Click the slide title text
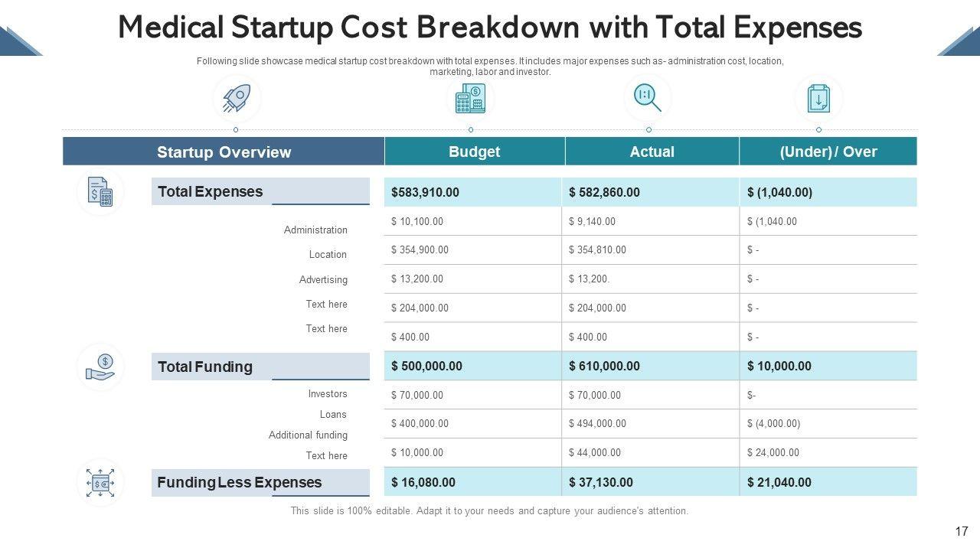Image resolution: width=980 pixels, height=551 pixels. [490, 28]
